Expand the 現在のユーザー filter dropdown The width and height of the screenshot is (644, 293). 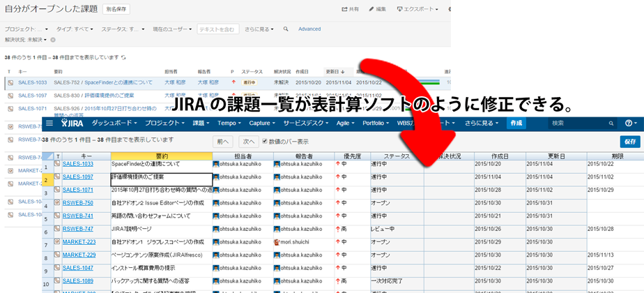click(173, 29)
